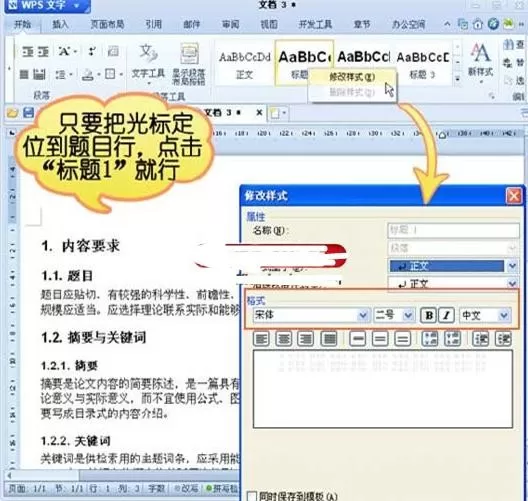Image resolution: width=528 pixels, height=501 pixels.
Task: Select the 正文 style in gallery
Action: coord(245,64)
